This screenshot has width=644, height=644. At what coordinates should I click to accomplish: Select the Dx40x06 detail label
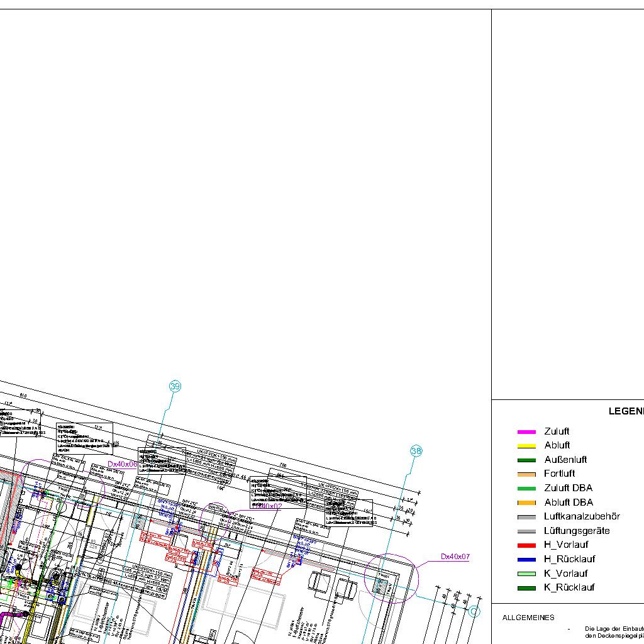click(x=122, y=464)
